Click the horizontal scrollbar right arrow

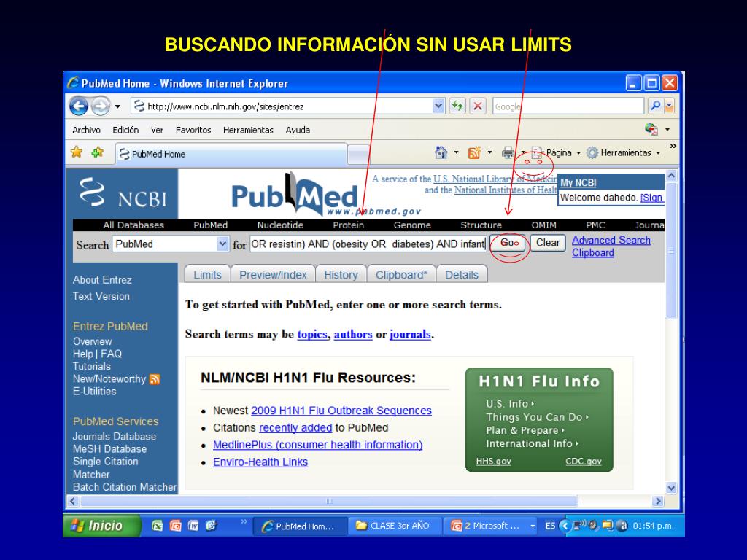pyautogui.click(x=659, y=501)
